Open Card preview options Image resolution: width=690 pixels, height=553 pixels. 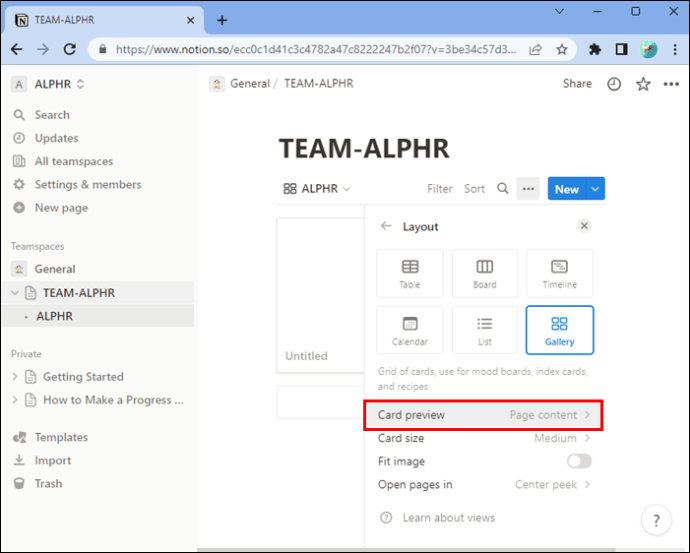(483, 415)
